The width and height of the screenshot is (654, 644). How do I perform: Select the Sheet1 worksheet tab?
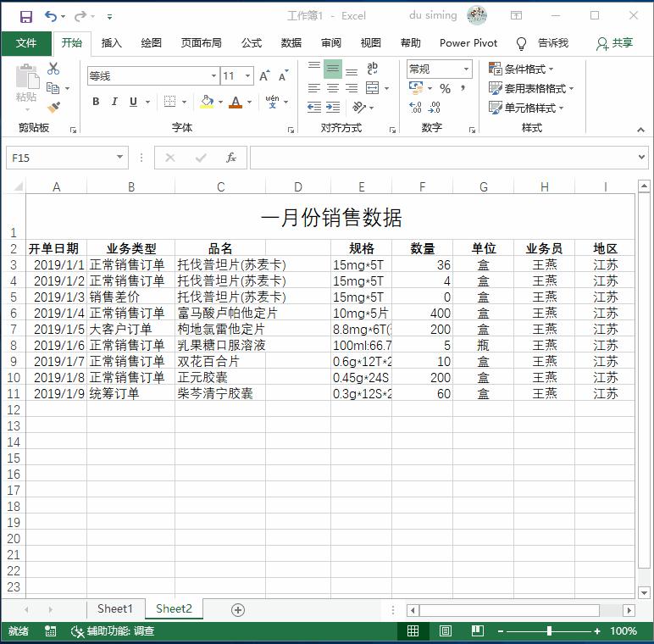point(115,609)
